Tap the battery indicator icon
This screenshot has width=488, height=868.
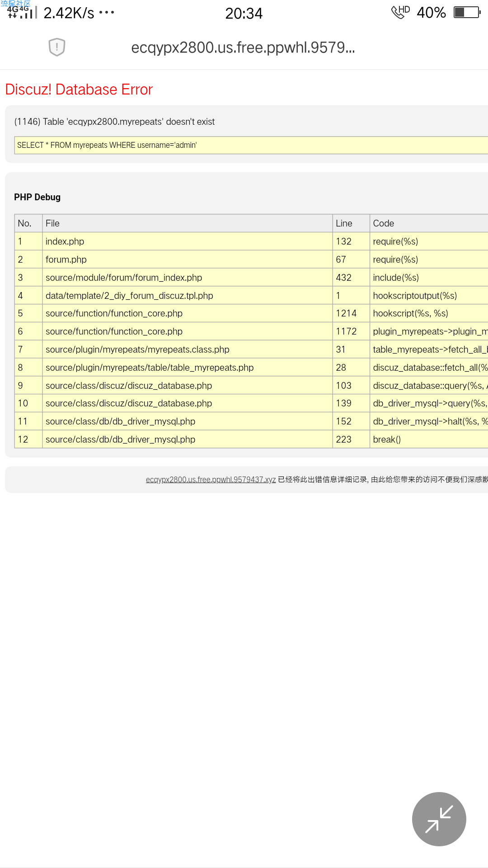[467, 12]
